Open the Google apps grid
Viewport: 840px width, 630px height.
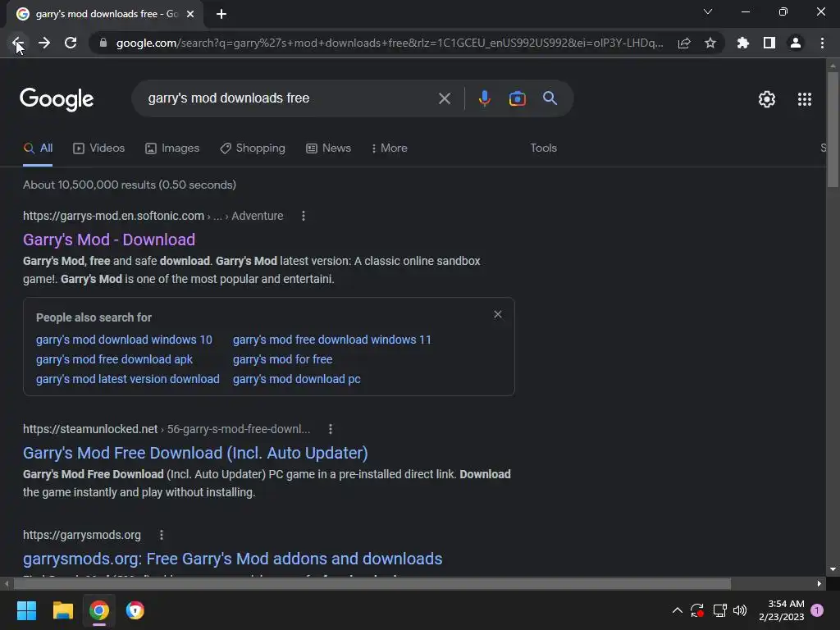(x=804, y=99)
